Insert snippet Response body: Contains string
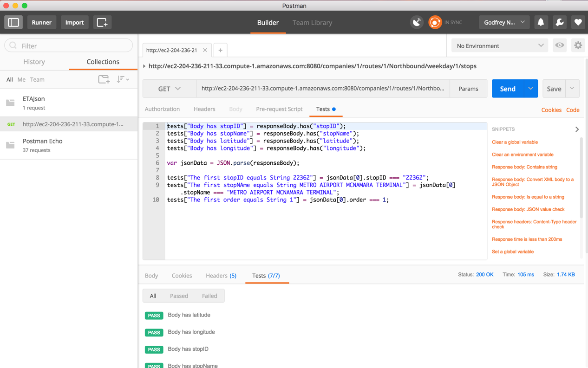 (524, 167)
